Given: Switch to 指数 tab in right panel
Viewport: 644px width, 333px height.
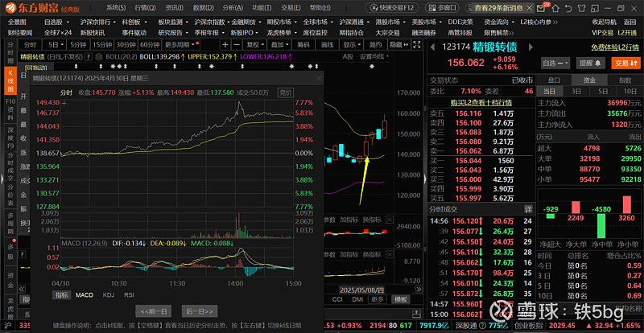Looking at the screenshot, I should pyautogui.click(x=625, y=80).
